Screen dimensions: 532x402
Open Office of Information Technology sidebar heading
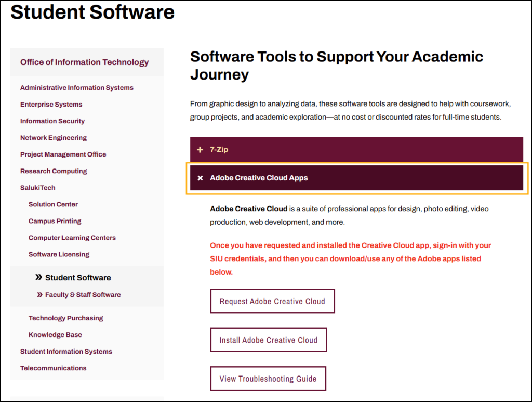[x=84, y=62]
